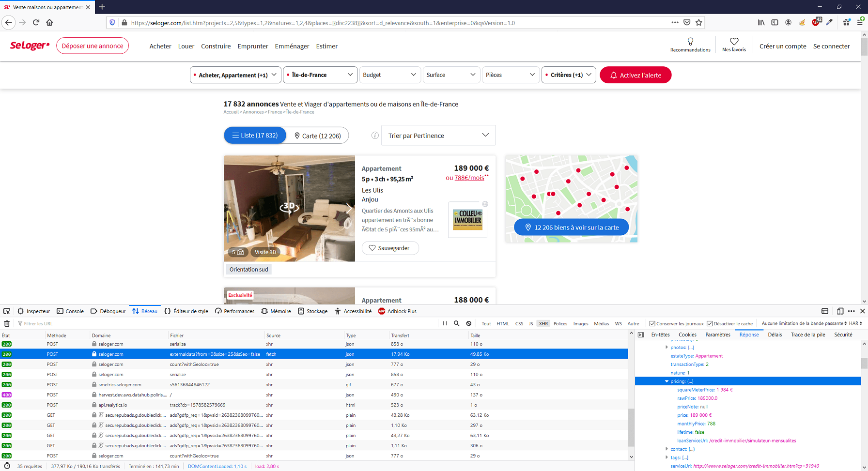The width and height of the screenshot is (868, 471).
Task: Collapse the network details side panel
Action: [641, 334]
